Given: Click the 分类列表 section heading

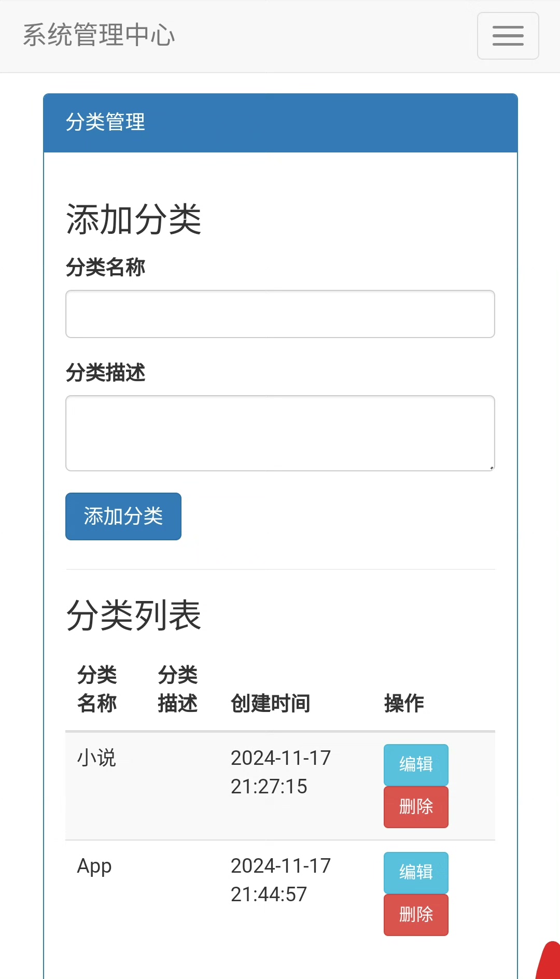Looking at the screenshot, I should pyautogui.click(x=134, y=616).
